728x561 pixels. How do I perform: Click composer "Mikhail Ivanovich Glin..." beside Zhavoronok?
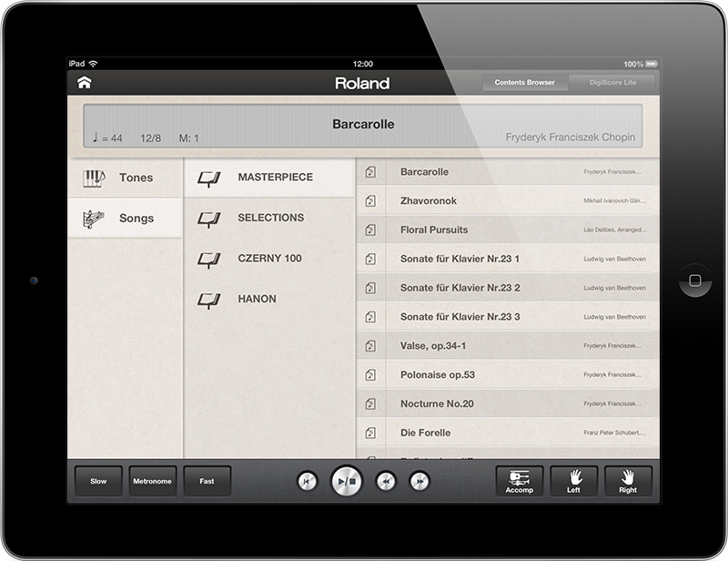click(x=615, y=200)
